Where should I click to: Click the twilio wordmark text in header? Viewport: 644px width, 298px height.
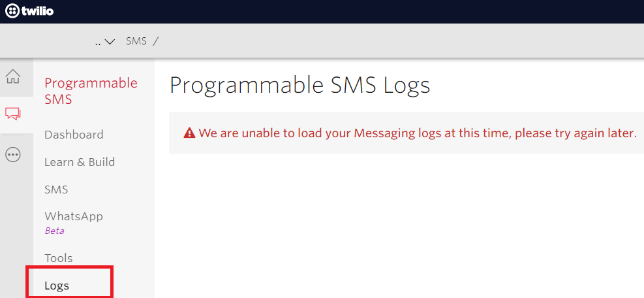click(37, 10)
